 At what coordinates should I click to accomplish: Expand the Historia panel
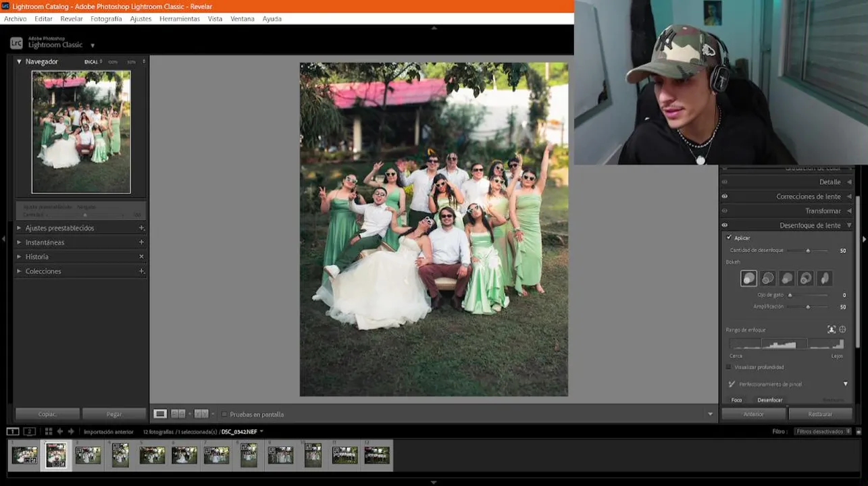tap(19, 256)
